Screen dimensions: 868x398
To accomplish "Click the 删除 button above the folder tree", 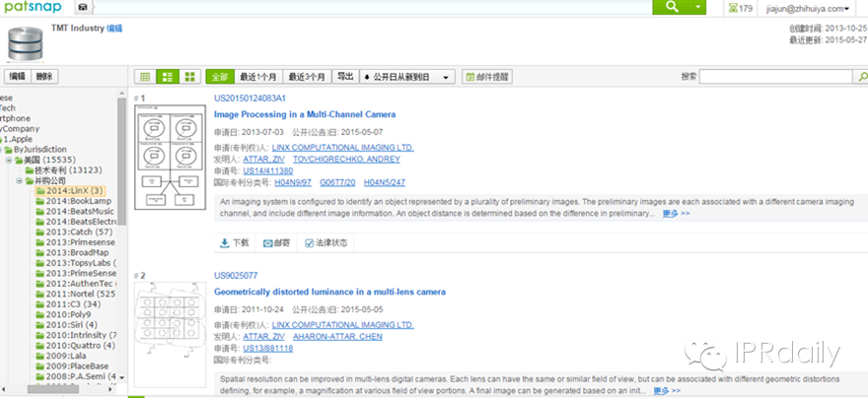I will tap(44, 77).
